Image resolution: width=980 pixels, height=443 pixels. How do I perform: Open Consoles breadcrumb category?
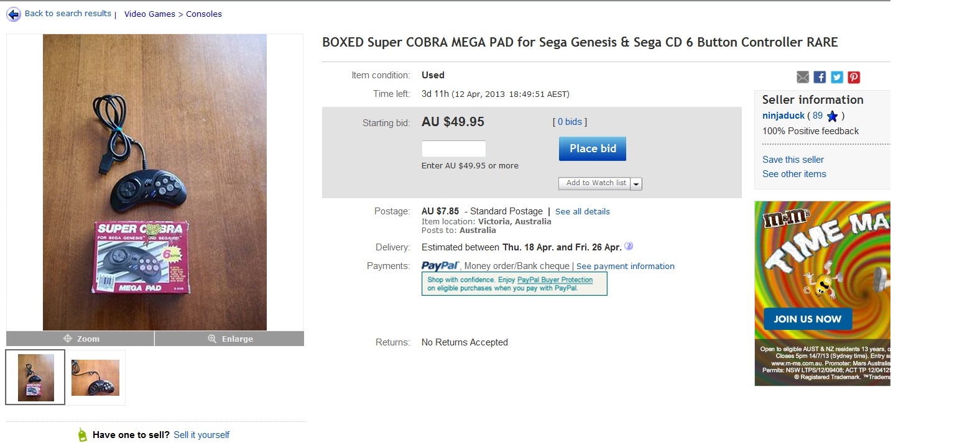point(204,14)
